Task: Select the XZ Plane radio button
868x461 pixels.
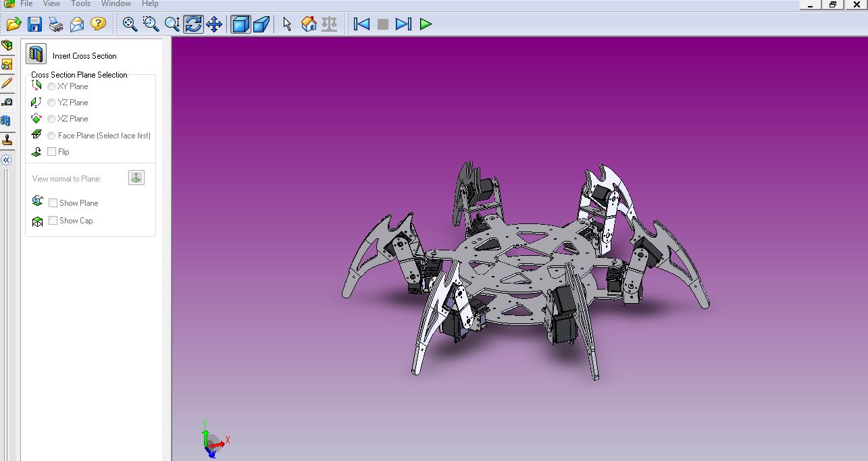Action: click(x=51, y=119)
